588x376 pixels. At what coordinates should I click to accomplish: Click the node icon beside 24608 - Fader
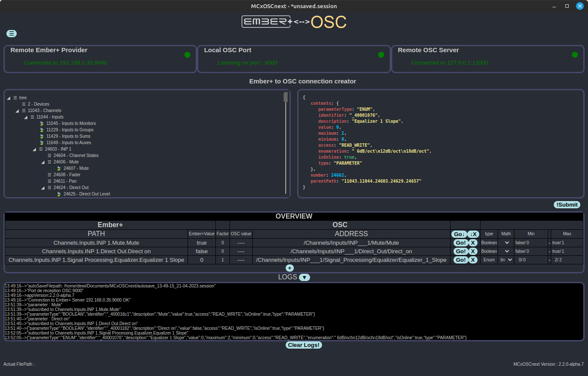50,175
